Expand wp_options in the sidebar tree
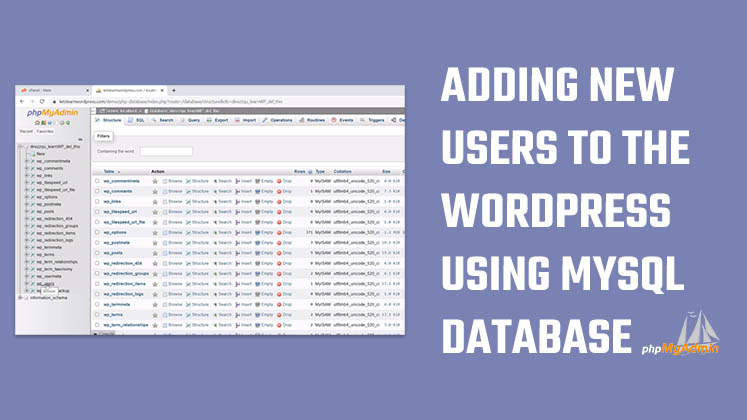This screenshot has height=420, width=747. pos(27,197)
